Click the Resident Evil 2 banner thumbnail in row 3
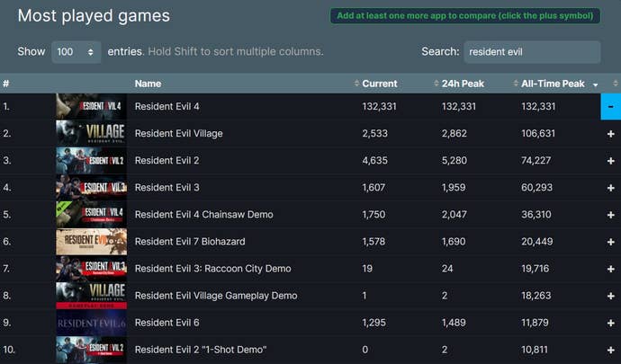Screen dimensions: 621x364 point(92,160)
